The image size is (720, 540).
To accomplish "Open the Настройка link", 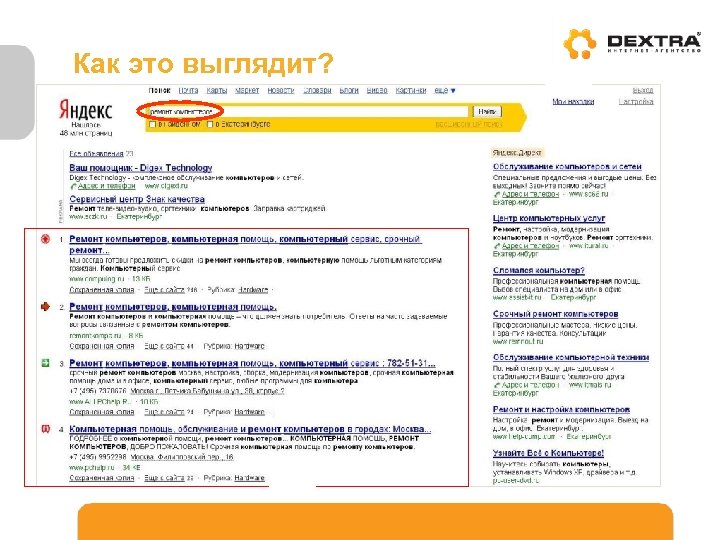I will coord(636,101).
